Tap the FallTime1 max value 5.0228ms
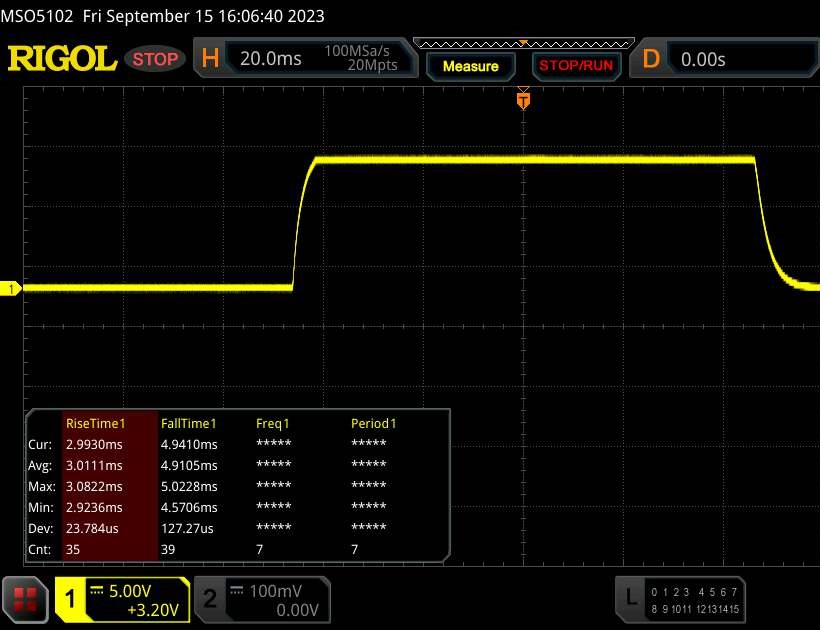This screenshot has height=630, width=820. pos(189,486)
